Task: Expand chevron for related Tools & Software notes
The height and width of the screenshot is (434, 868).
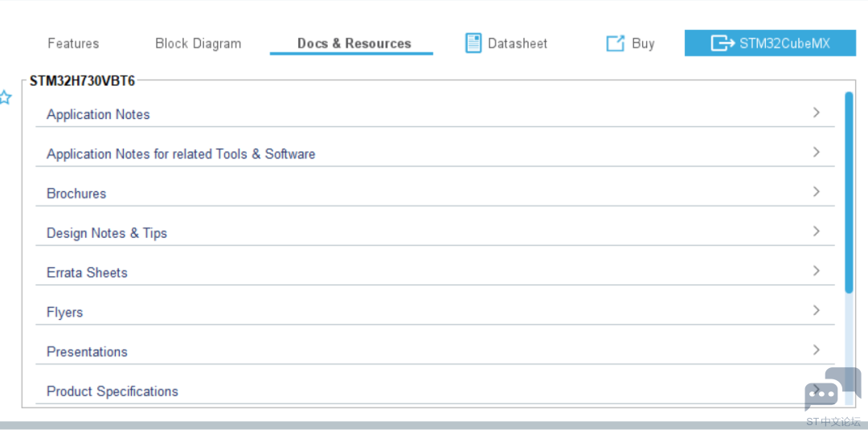Action: coord(816,152)
